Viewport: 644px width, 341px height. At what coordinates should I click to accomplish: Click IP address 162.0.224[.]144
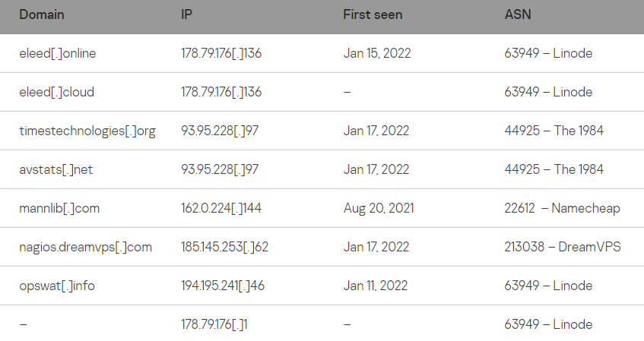tap(221, 208)
